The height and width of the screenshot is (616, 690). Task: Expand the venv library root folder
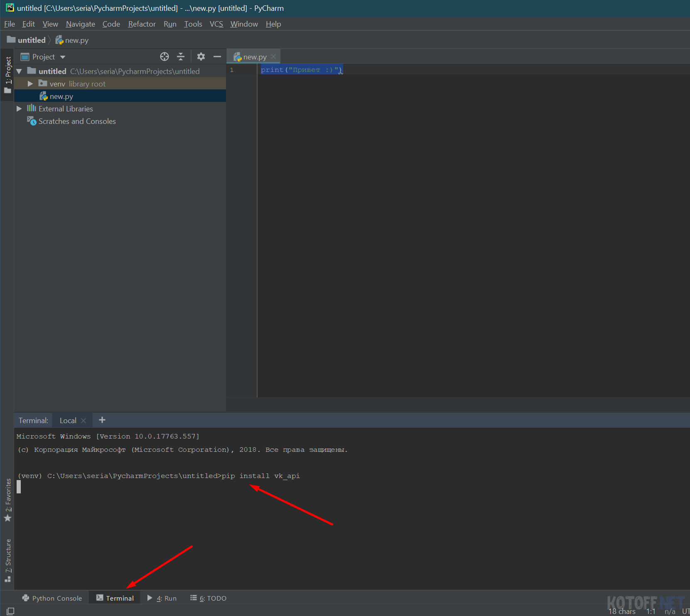[30, 84]
